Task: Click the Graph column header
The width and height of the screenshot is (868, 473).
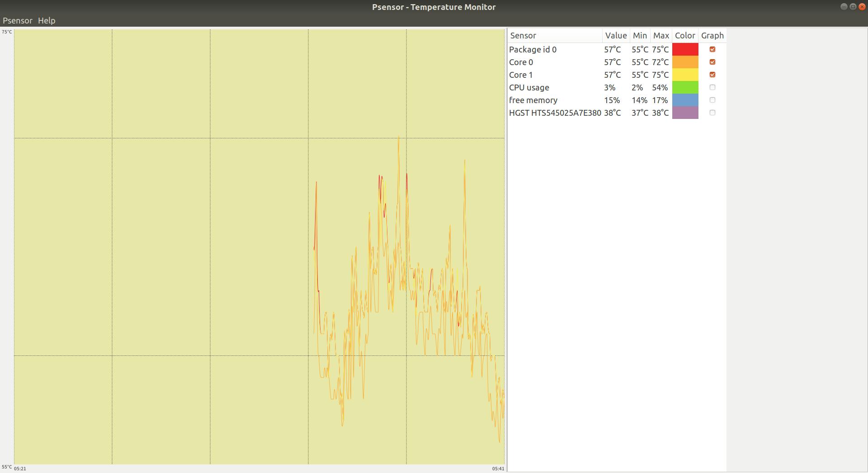Action: point(712,35)
